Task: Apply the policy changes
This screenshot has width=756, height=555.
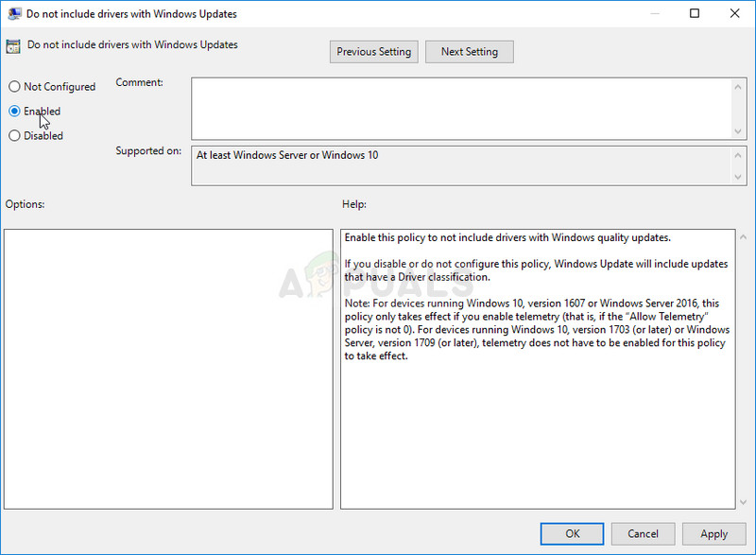Action: click(713, 534)
